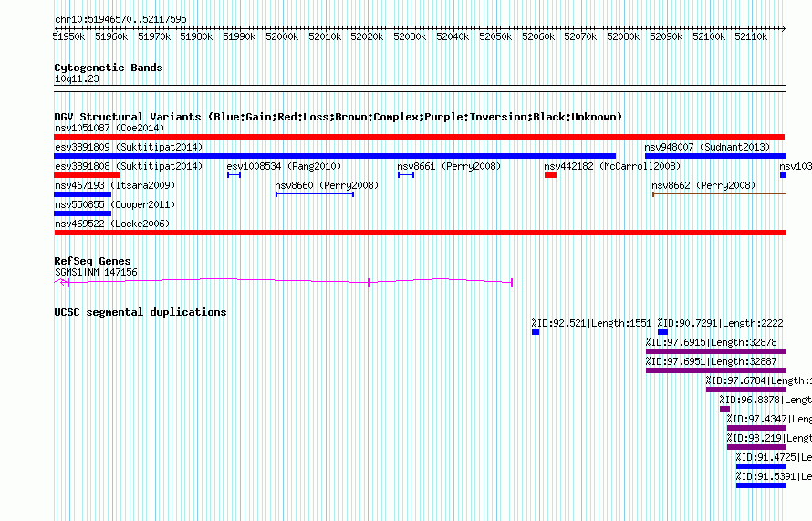Screen dimensions: 812x521
Task: Select the nsv467193 (Itsara2009) blue bar
Action: [82, 194]
